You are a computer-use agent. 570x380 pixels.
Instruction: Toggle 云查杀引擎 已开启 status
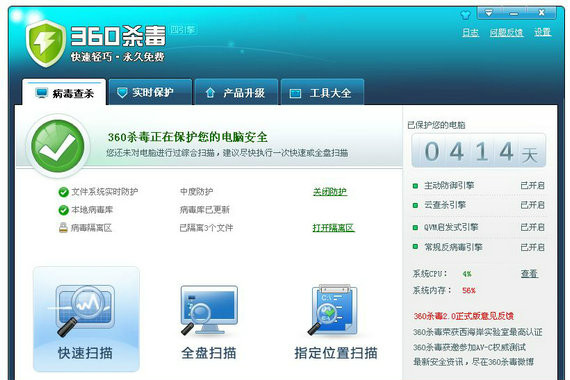tap(532, 205)
